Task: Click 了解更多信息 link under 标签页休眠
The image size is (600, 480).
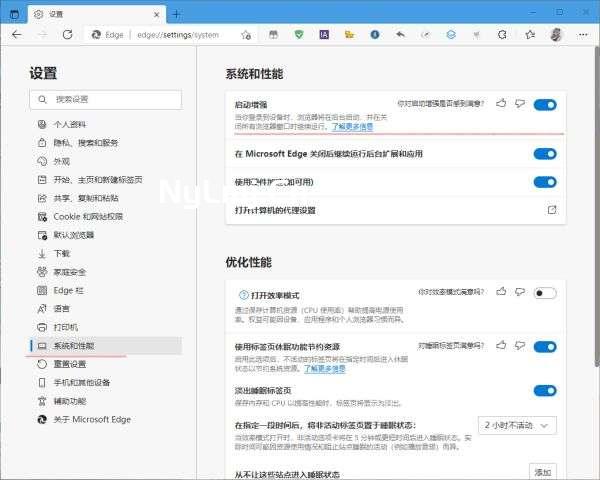Action: tap(324, 368)
